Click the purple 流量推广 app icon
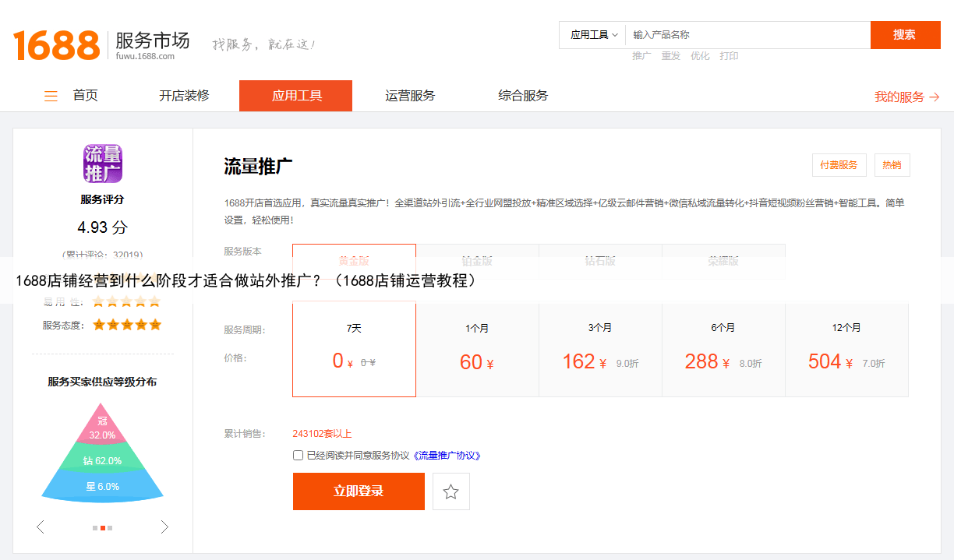 tap(103, 164)
